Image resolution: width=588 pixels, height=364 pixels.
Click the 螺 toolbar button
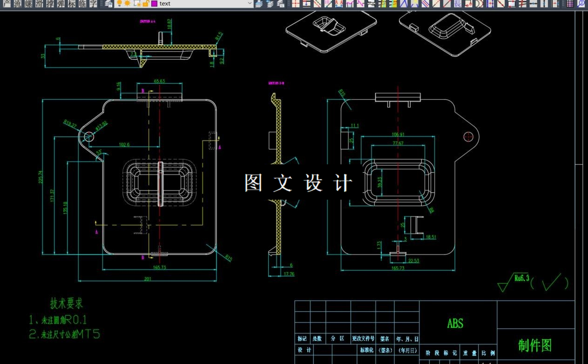(x=28, y=4)
